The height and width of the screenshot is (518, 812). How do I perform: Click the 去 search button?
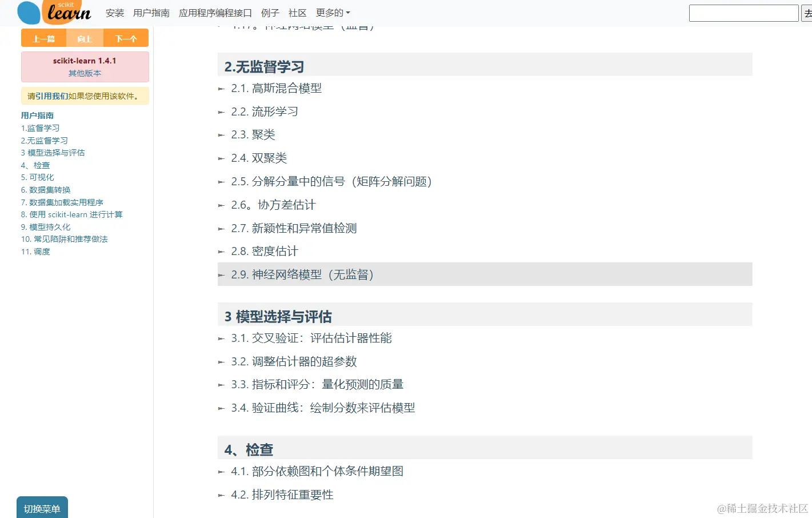coord(807,13)
